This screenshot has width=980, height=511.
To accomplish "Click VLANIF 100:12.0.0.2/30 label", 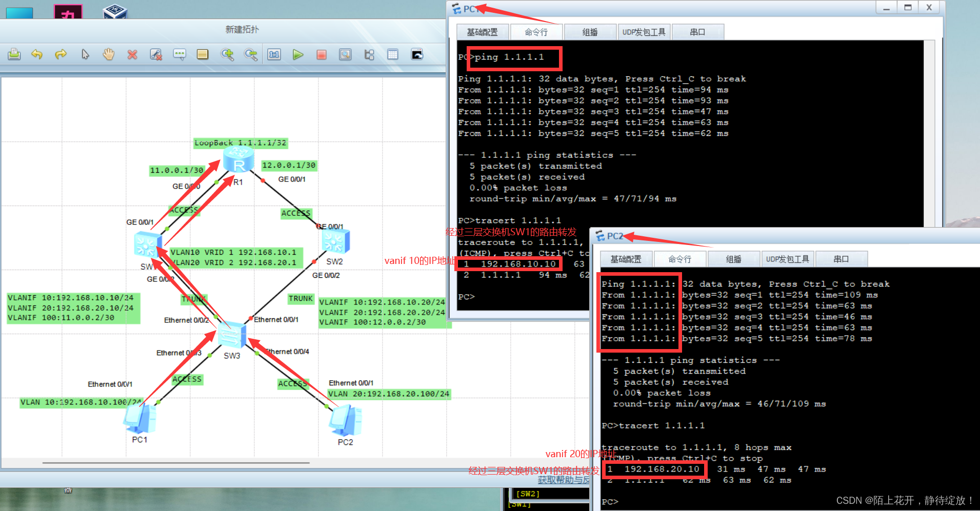I will 372,322.
